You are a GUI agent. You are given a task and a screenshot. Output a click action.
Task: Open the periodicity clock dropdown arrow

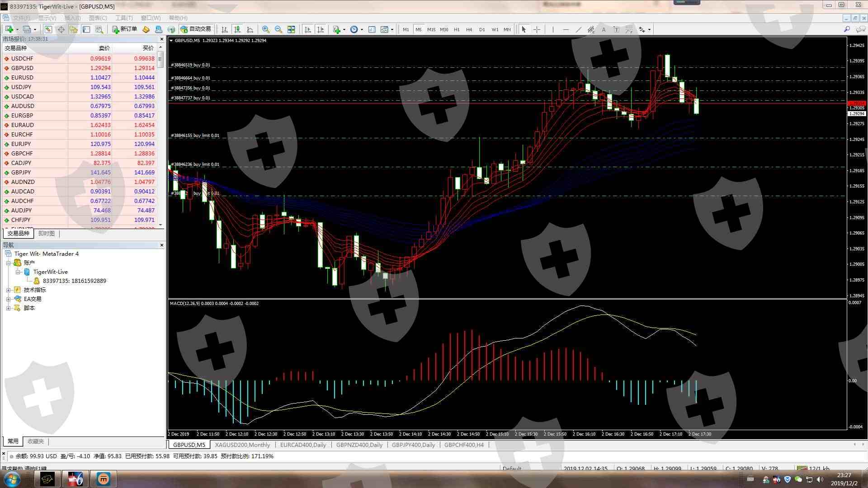tap(362, 30)
